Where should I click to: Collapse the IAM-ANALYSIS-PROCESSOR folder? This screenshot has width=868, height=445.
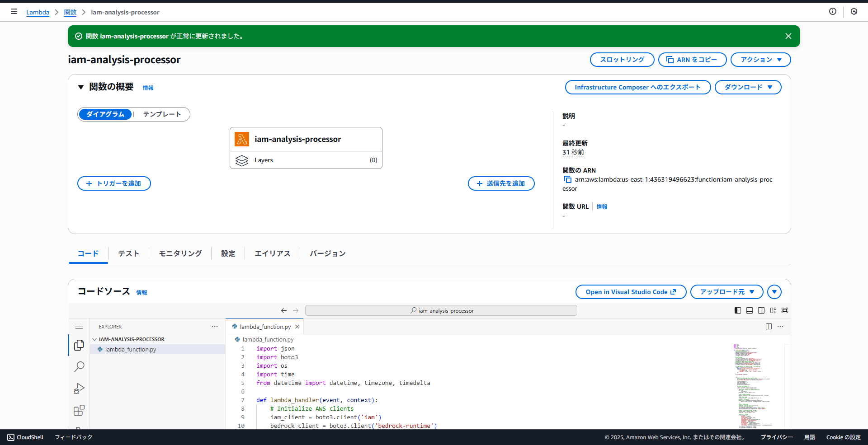click(94, 339)
